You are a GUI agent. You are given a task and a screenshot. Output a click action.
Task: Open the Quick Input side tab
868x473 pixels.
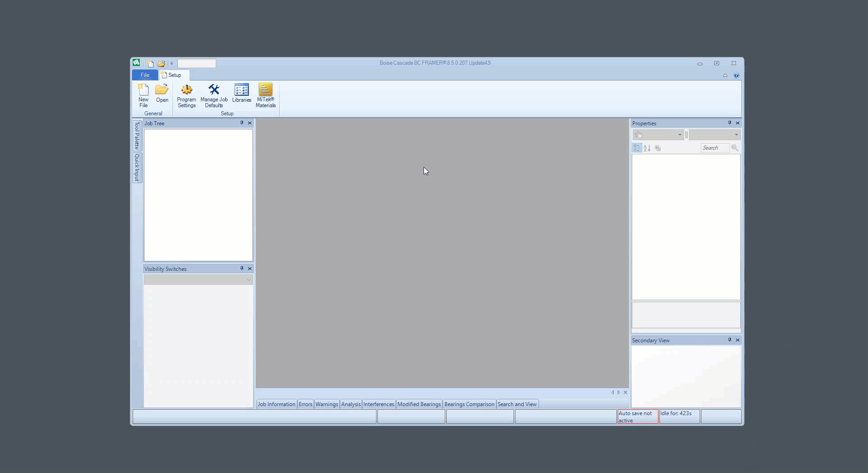pos(137,168)
